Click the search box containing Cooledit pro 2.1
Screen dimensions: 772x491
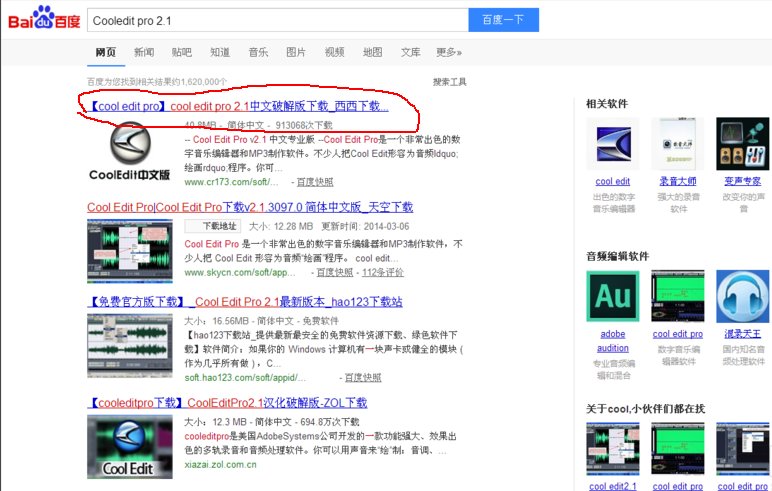click(278, 20)
